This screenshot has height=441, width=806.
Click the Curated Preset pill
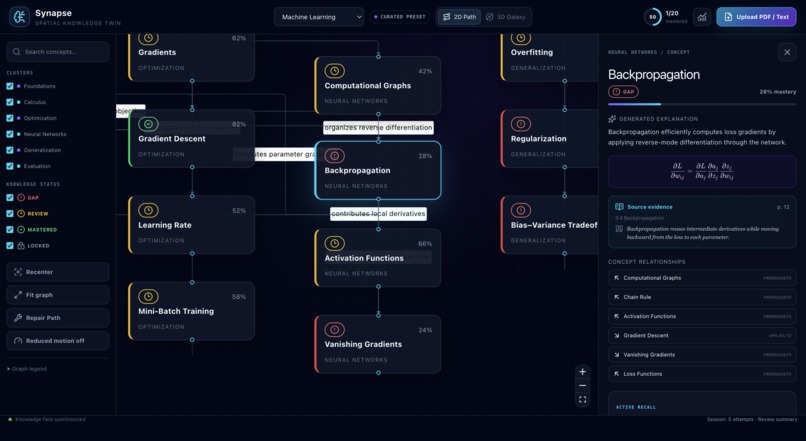pyautogui.click(x=399, y=17)
